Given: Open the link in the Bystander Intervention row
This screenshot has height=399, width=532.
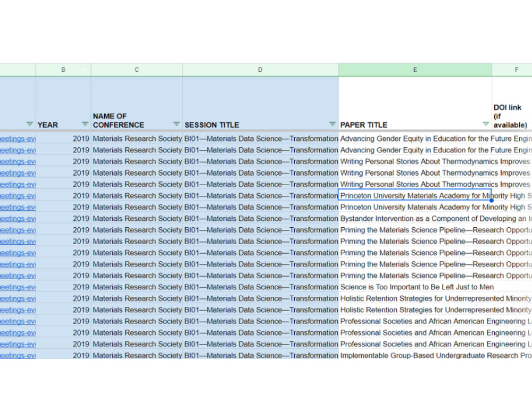Looking at the screenshot, I should [x=18, y=219].
